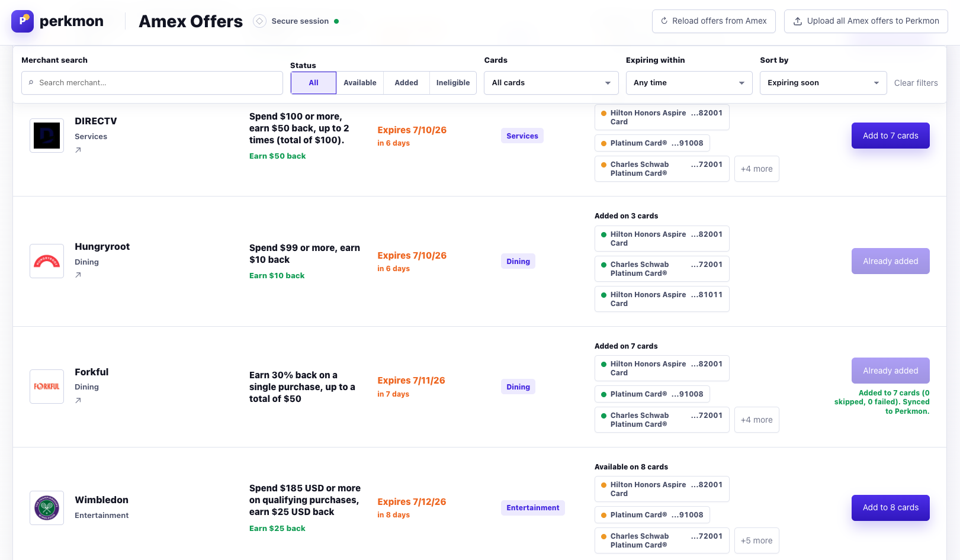Select the Available status filter
Image resolution: width=960 pixels, height=560 pixels.
click(360, 83)
